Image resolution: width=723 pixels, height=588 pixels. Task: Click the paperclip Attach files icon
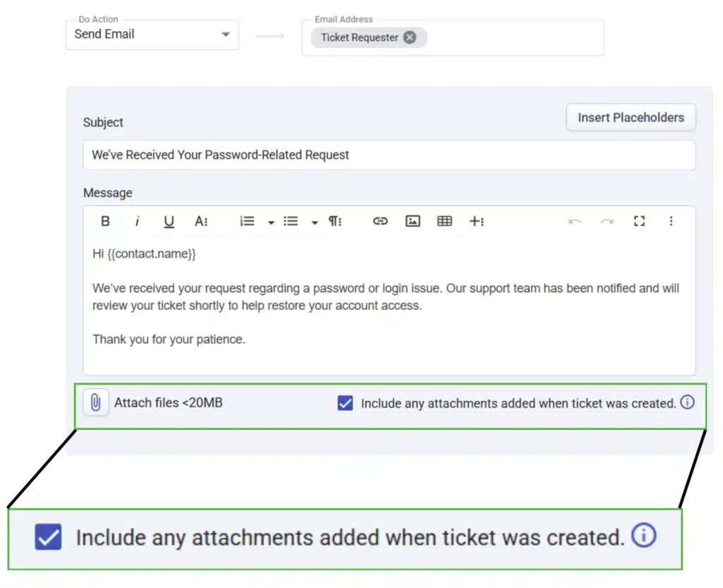pyautogui.click(x=95, y=403)
